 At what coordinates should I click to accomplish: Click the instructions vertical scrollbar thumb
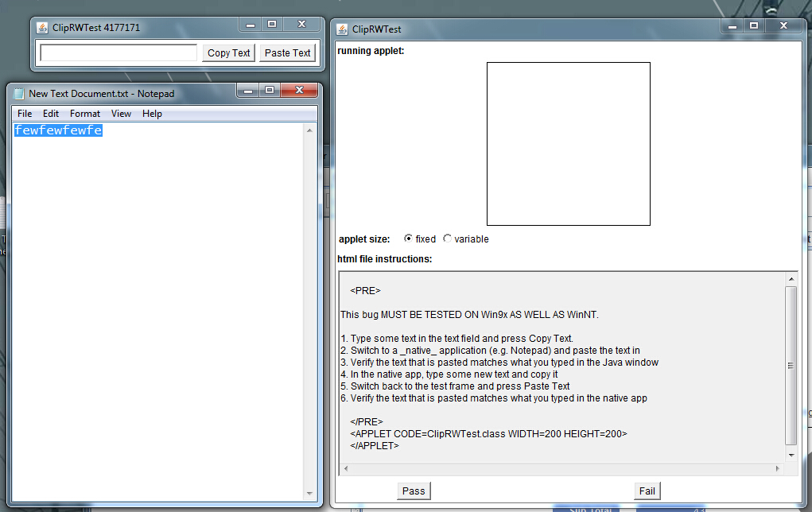[x=791, y=366]
